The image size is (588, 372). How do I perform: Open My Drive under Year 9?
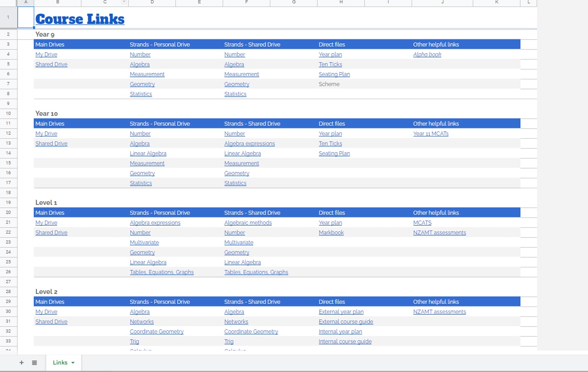tap(46, 54)
